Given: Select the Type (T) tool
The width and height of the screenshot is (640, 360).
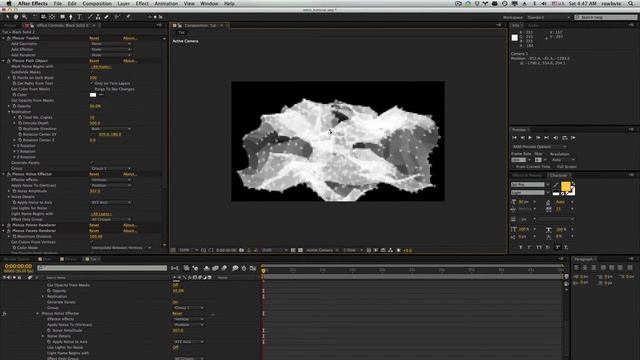Looking at the screenshot, I should click(x=80, y=17).
